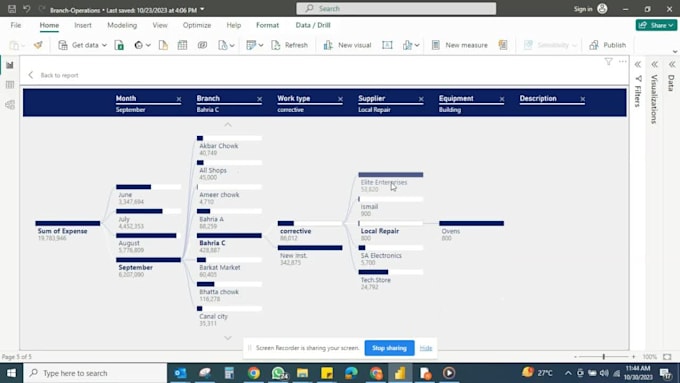Viewport: 680px width, 383px height.
Task: Click Quick measure icon next to New measure
Action: pos(503,45)
